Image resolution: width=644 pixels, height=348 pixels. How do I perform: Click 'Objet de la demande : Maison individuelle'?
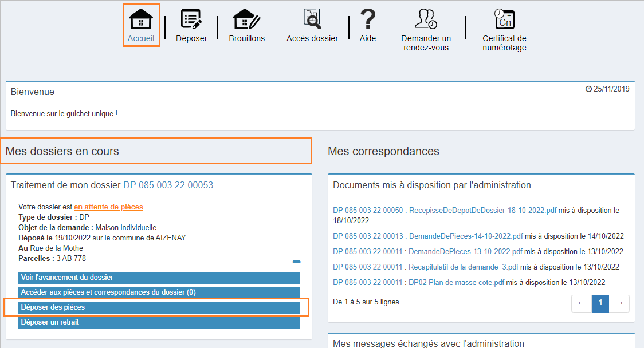coord(88,227)
